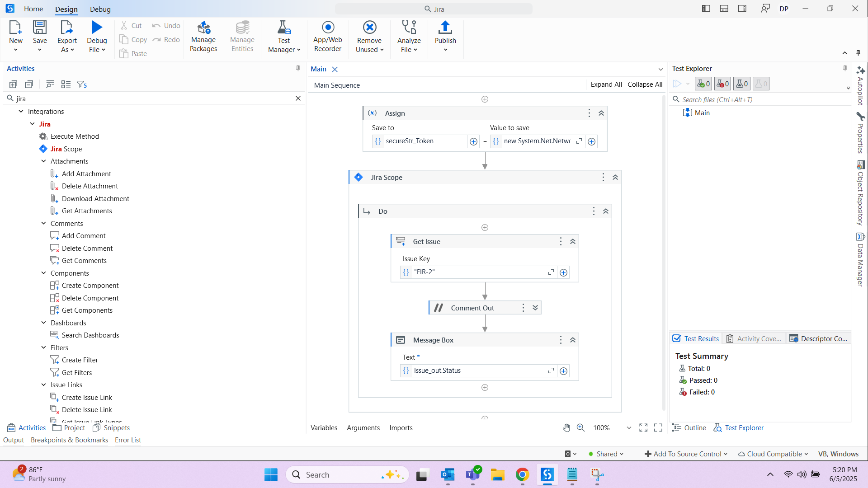Collapse the Attachments tree group
This screenshot has width=868, height=488.
(44, 161)
